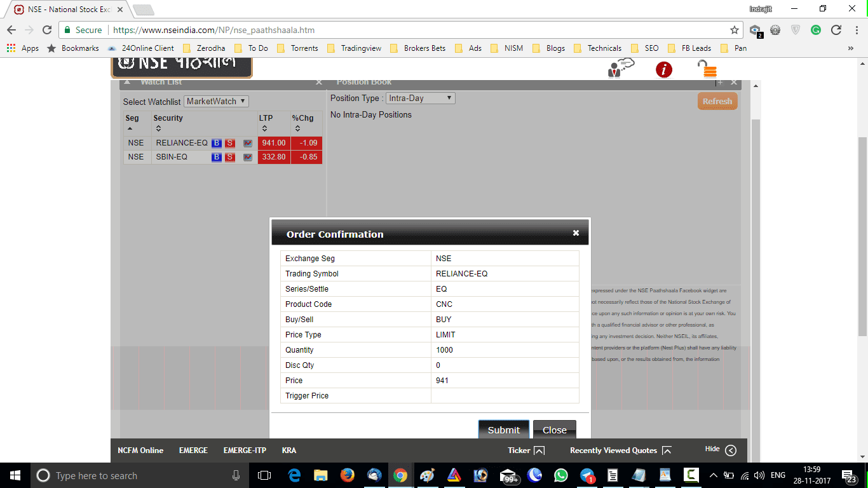Image resolution: width=868 pixels, height=488 pixels.
Task: Close the Order Confirmation dialog with X
Action: (x=576, y=233)
